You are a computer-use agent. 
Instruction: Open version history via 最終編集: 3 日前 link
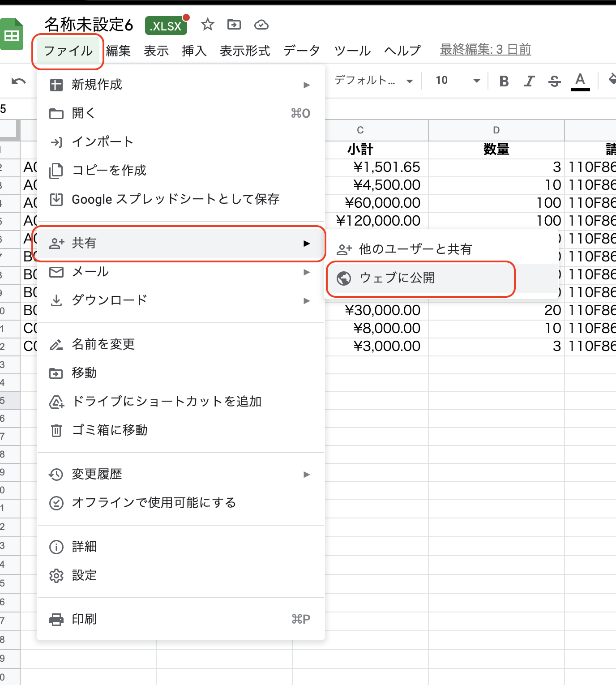pyautogui.click(x=485, y=49)
